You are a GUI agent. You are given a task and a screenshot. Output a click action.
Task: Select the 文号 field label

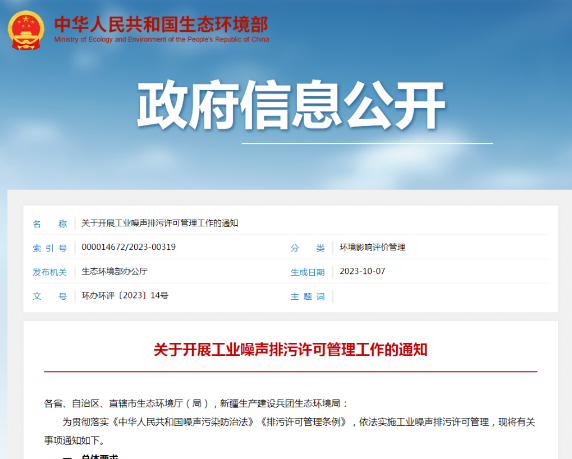pyautogui.click(x=50, y=296)
